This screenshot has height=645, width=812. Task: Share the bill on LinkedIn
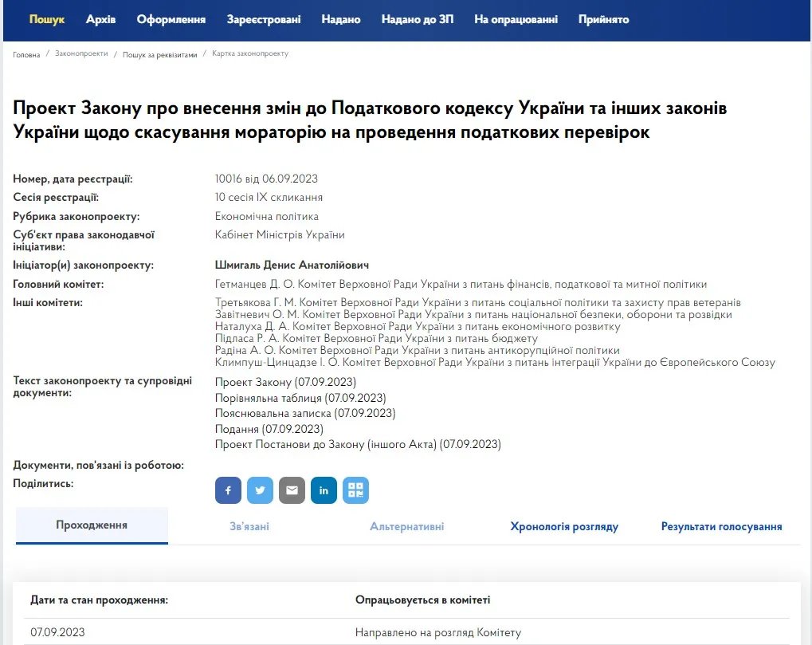324,490
